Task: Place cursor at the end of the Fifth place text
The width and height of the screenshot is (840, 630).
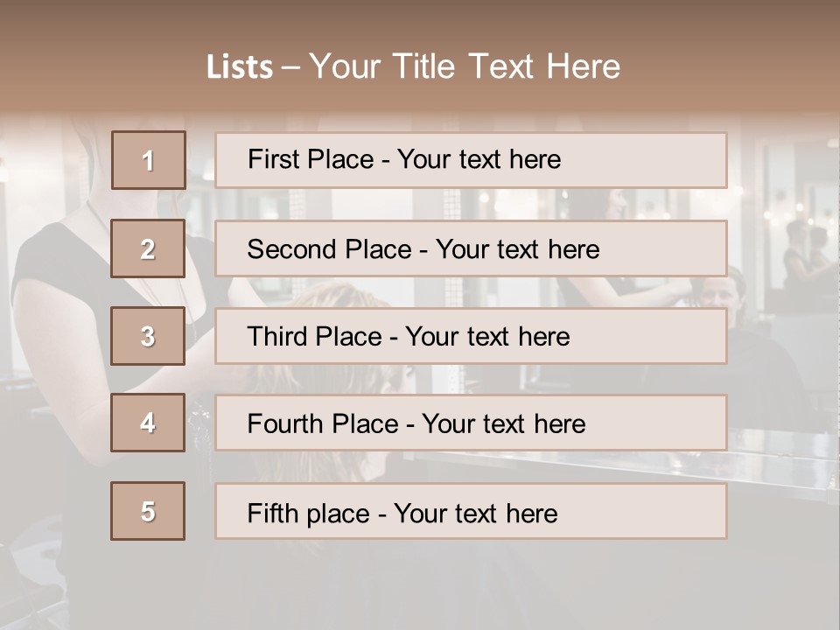Action: (x=558, y=513)
